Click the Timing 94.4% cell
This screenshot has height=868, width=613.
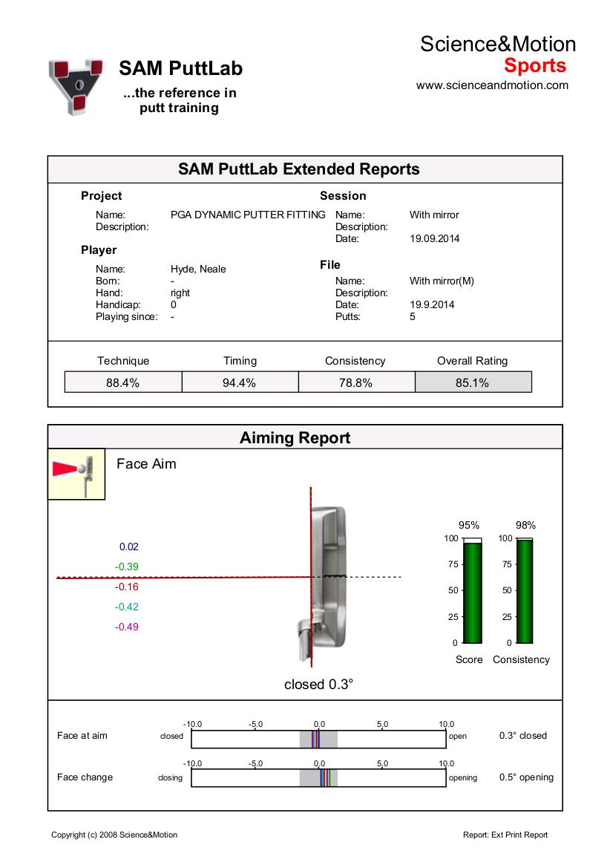240,382
